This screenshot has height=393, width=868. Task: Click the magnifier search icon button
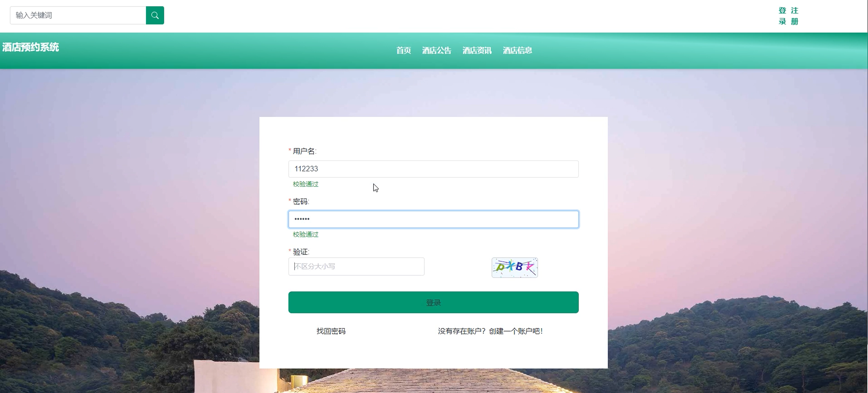(x=155, y=15)
